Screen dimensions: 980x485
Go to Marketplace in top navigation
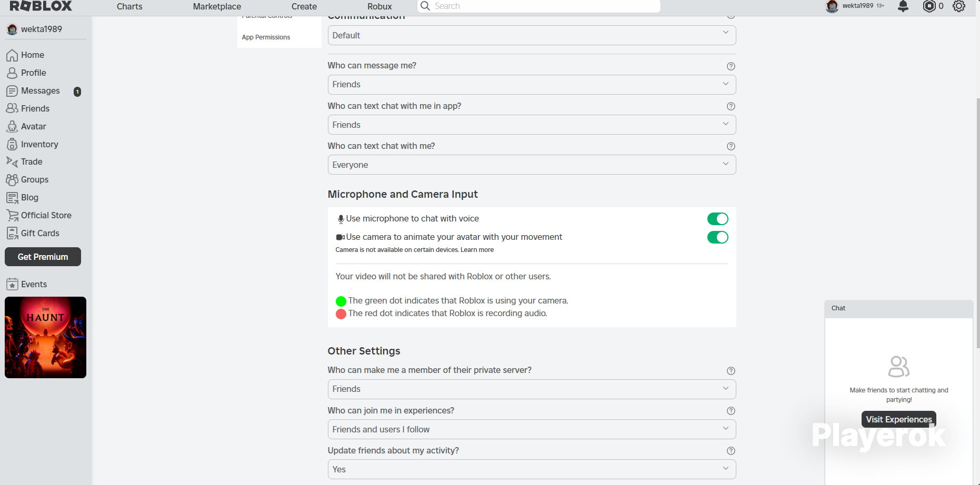point(217,6)
